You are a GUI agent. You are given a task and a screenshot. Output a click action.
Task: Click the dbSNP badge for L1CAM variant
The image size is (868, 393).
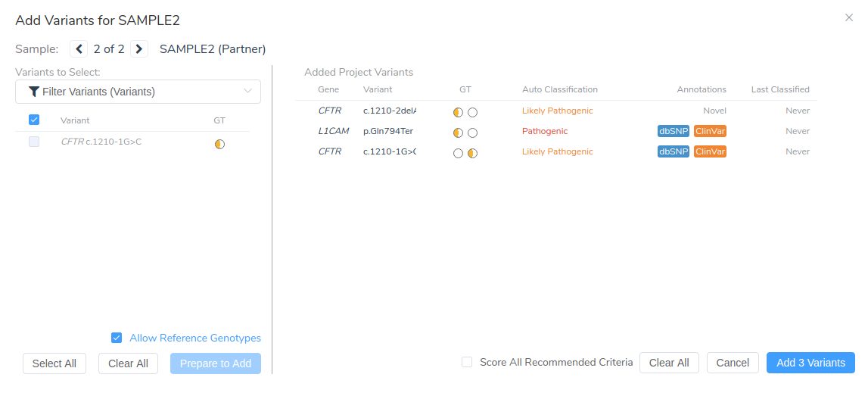pyautogui.click(x=673, y=131)
